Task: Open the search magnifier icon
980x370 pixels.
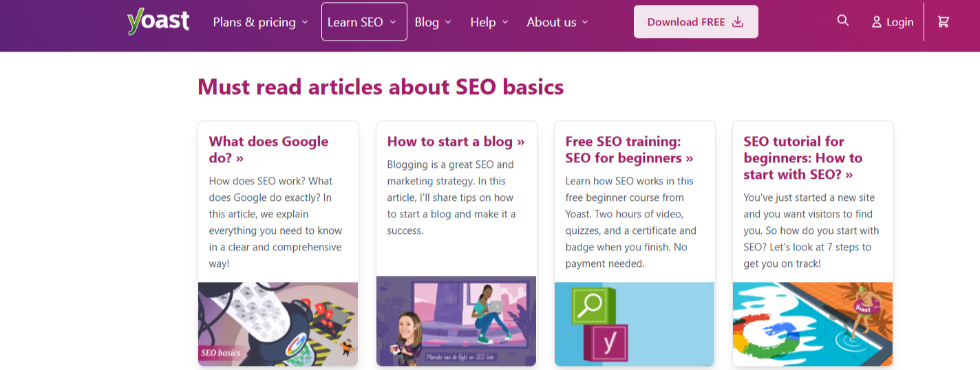Action: 843,21
